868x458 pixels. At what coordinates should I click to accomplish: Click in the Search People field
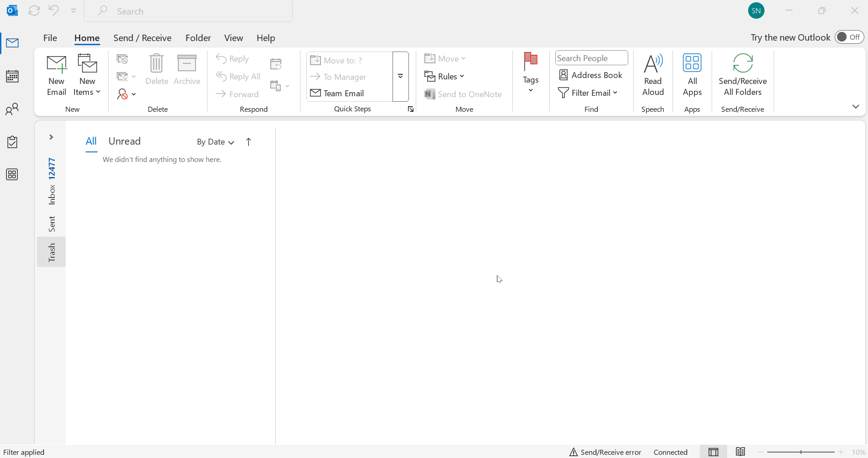tap(591, 58)
